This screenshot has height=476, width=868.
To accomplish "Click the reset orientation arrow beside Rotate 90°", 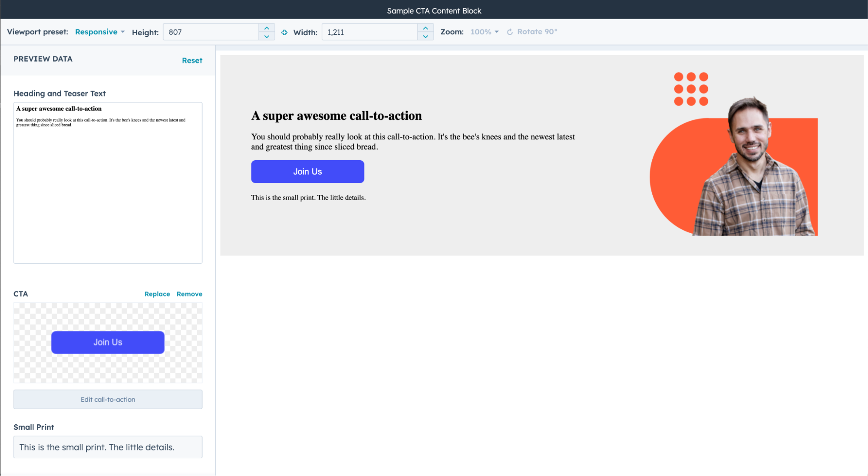I will [x=510, y=32].
